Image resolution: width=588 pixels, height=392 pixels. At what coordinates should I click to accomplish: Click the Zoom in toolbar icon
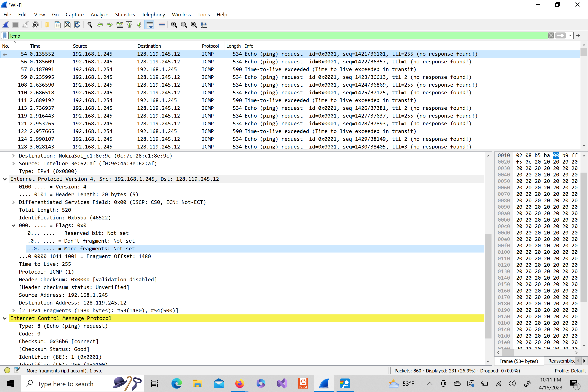click(174, 24)
